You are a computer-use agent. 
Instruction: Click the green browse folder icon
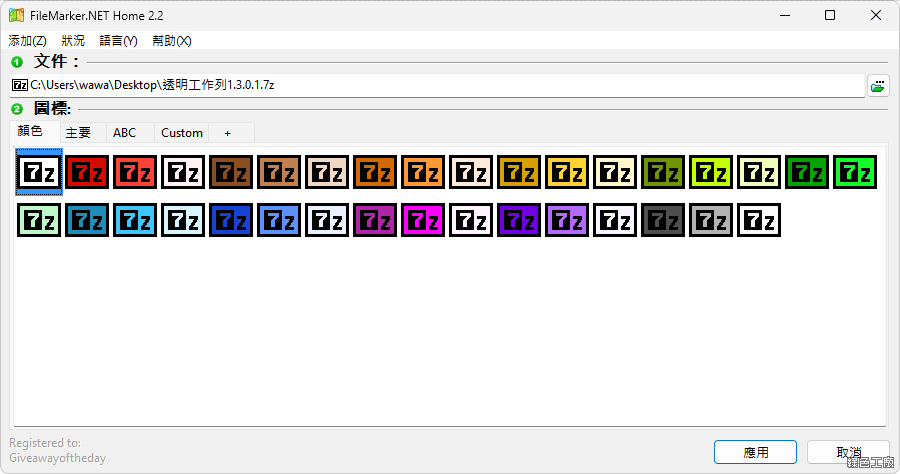click(x=878, y=86)
